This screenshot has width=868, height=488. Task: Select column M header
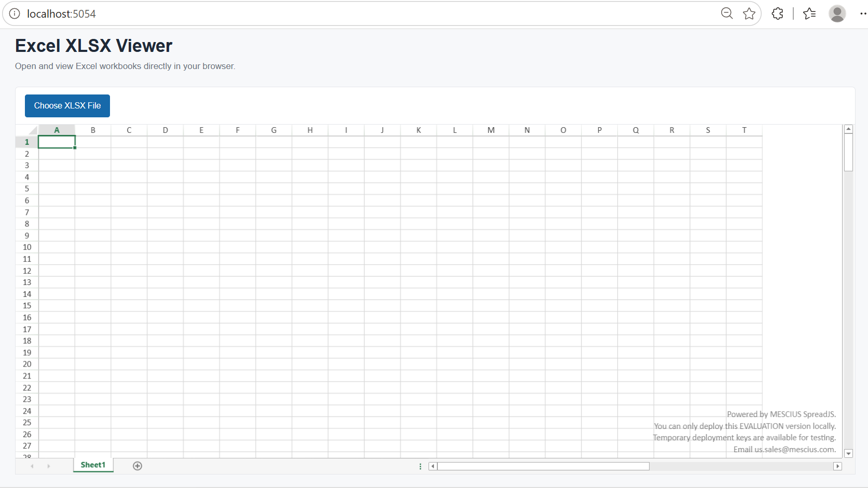coord(491,130)
